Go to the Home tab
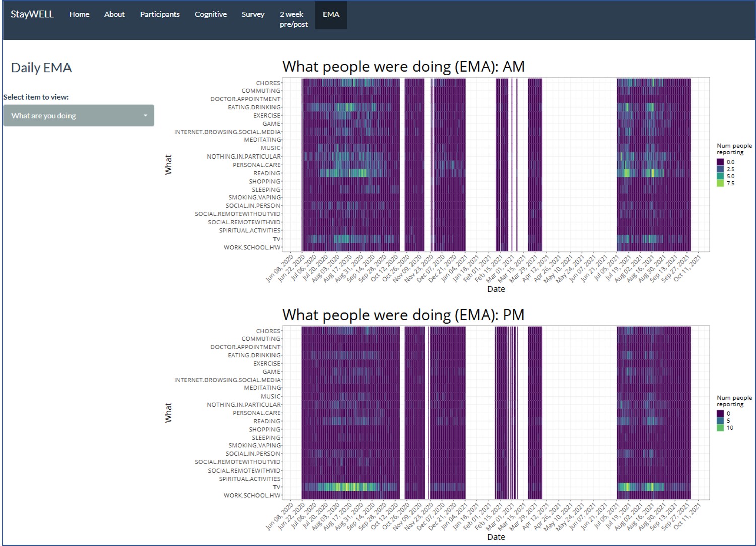The image size is (756, 546). (x=79, y=14)
